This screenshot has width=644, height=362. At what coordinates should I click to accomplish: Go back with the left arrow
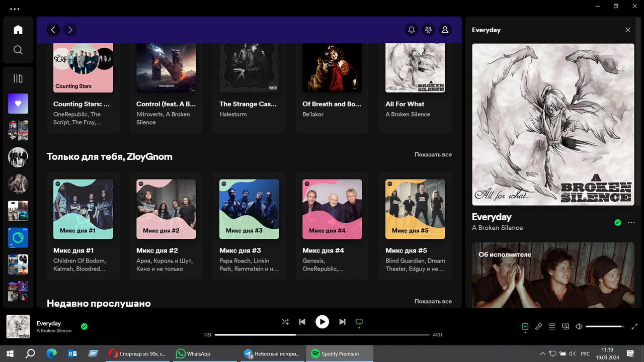[53, 30]
